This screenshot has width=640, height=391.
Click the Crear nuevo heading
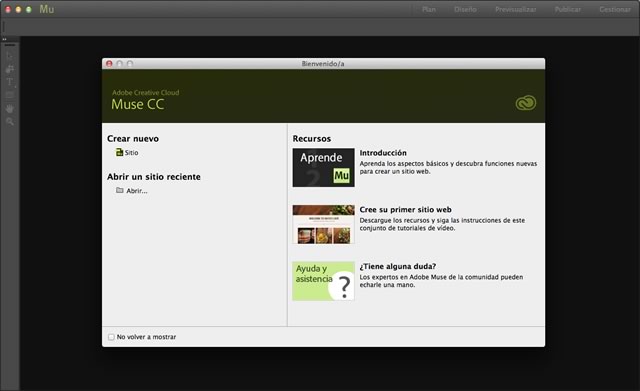coord(133,138)
